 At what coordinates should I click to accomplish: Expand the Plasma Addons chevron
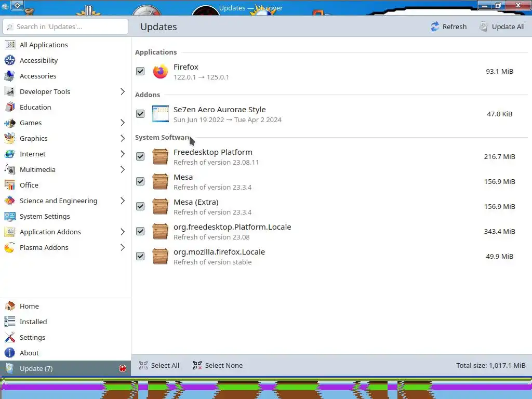(123, 248)
